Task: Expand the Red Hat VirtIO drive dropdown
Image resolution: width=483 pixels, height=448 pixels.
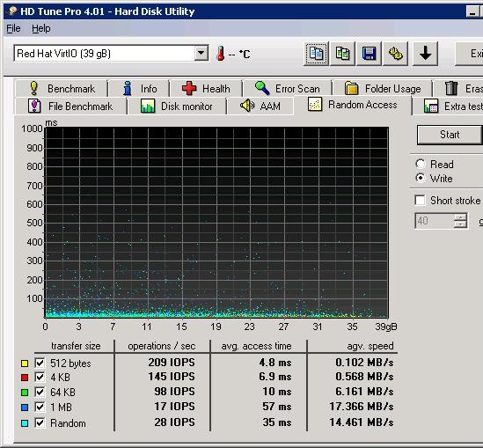Action: 201,53
